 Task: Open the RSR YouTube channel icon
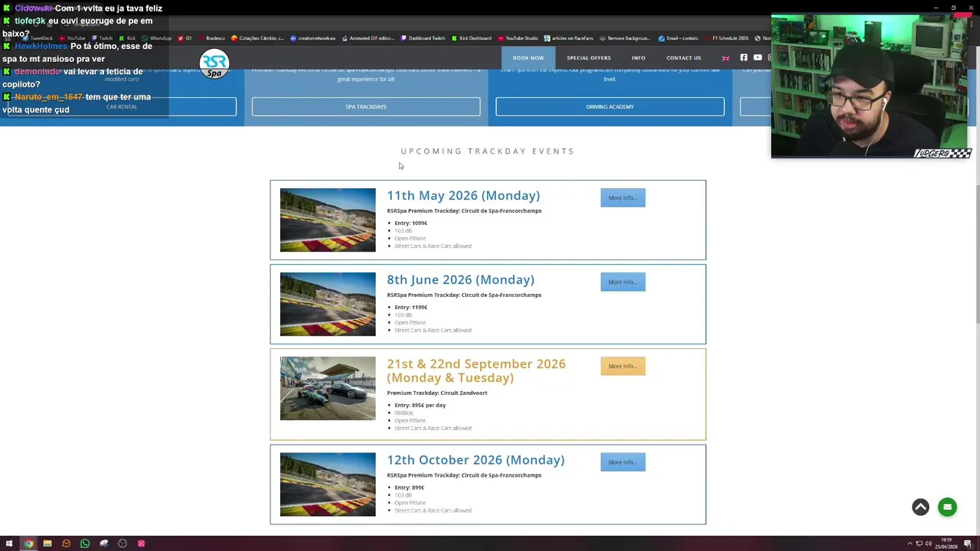757,57
